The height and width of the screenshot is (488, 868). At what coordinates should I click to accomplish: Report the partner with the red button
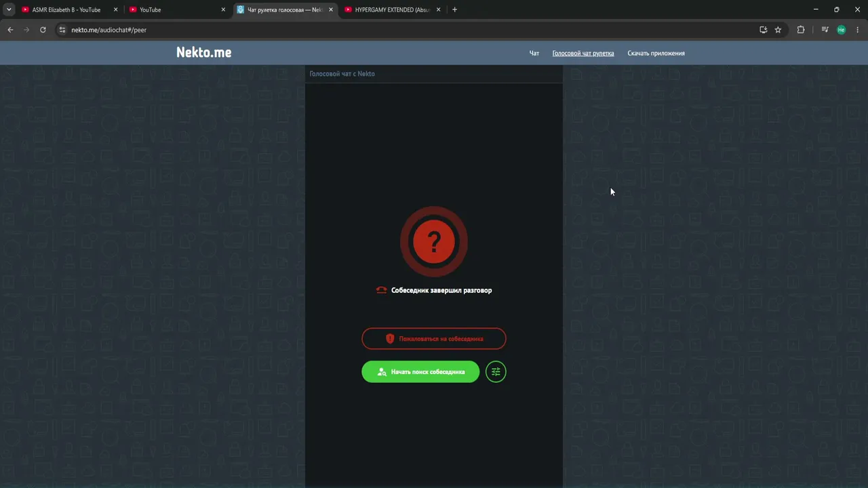click(x=434, y=338)
